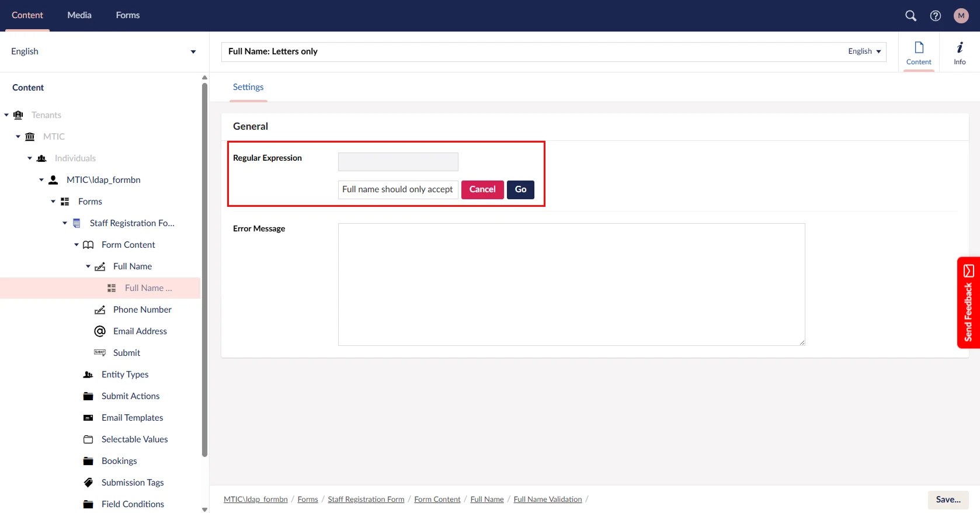Open the user avatar menu

point(961,16)
